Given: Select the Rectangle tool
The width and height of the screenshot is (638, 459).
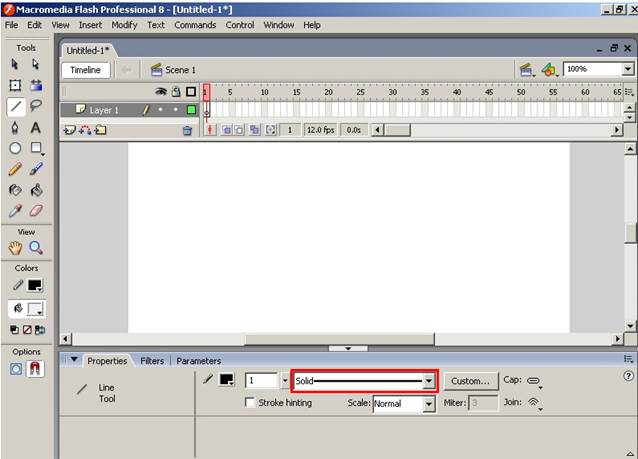Looking at the screenshot, I should (x=37, y=149).
